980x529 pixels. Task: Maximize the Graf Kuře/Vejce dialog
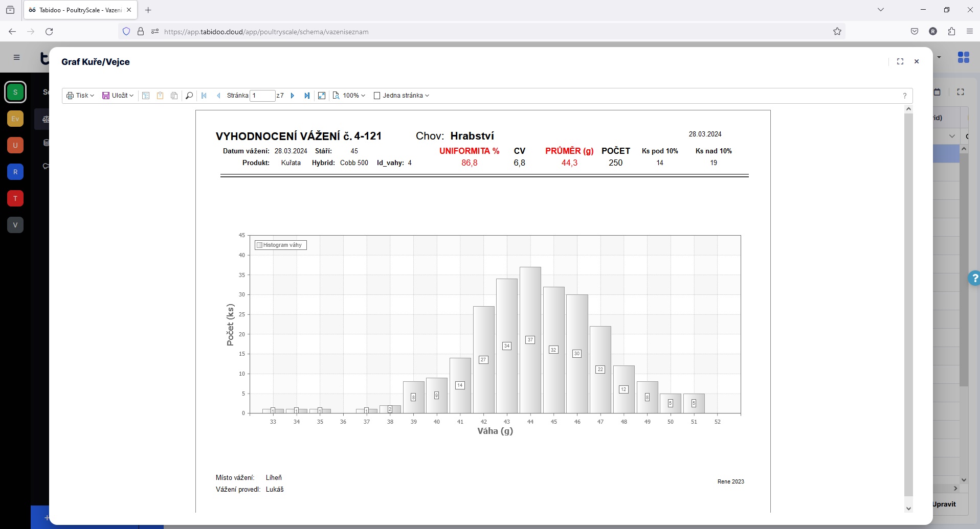(x=900, y=61)
